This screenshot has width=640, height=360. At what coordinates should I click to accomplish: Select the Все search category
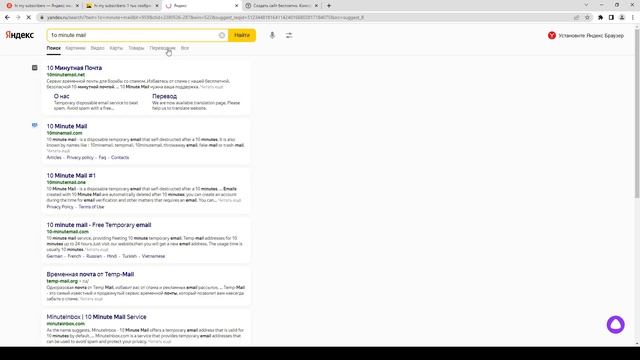pyautogui.click(x=185, y=48)
